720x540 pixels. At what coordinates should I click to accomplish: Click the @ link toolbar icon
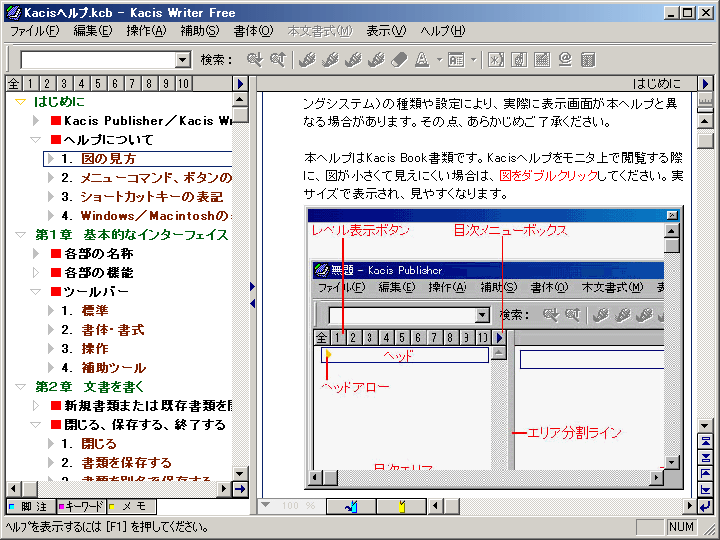tap(565, 60)
